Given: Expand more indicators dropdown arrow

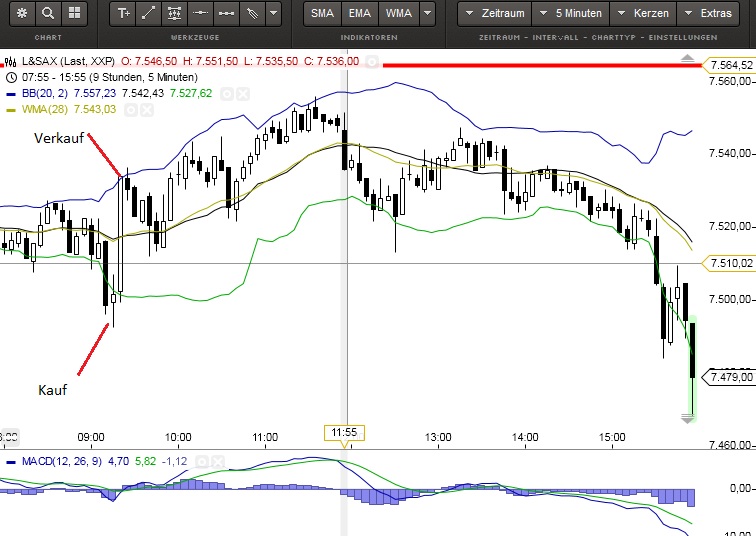Looking at the screenshot, I should click(x=427, y=13).
